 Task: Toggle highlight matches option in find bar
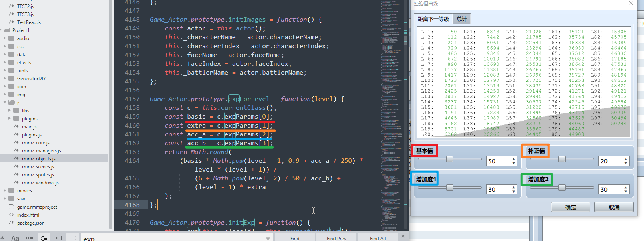(73, 238)
